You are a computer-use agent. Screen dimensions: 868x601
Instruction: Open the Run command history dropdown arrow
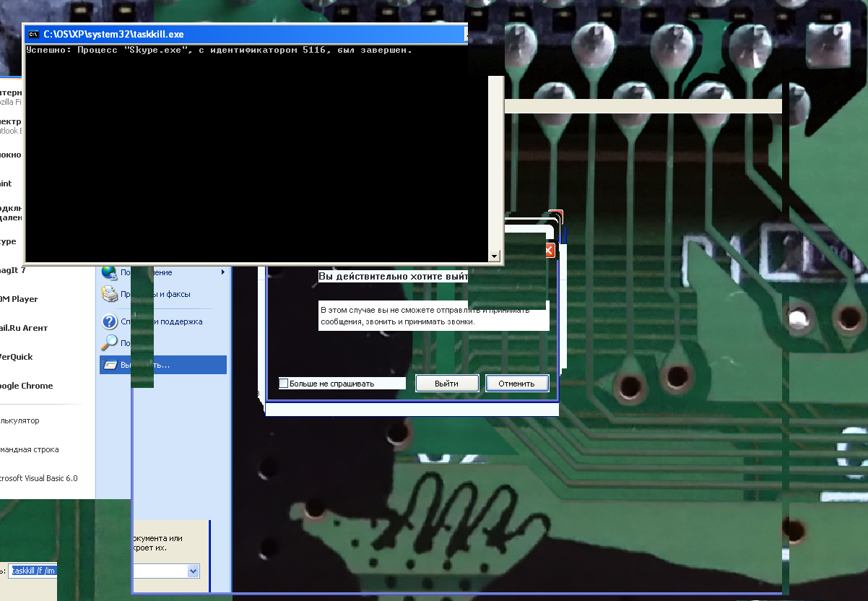193,571
